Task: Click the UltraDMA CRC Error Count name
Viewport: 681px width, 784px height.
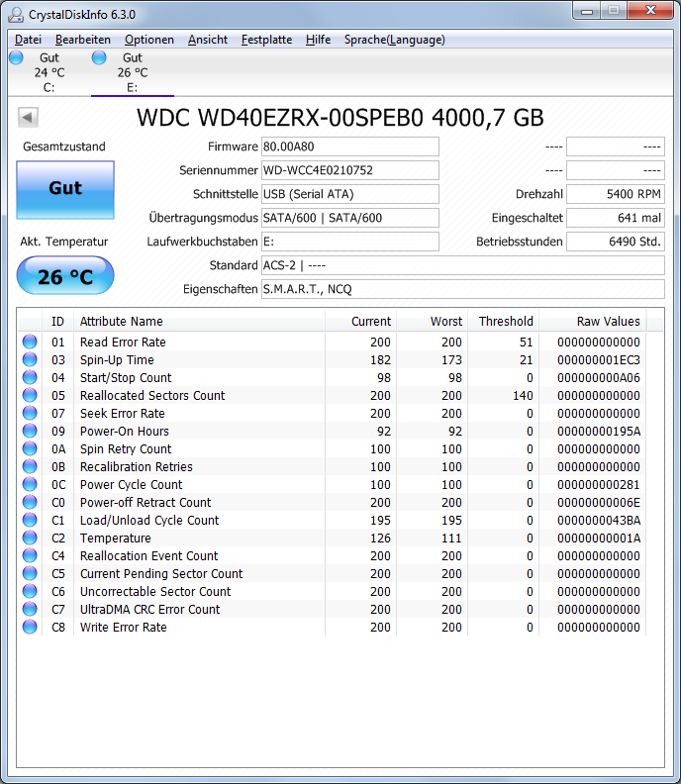Action: (150, 610)
